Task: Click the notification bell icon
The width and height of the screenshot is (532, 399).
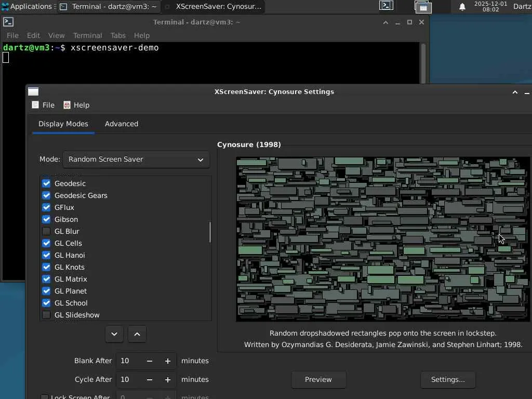Action: click(462, 7)
